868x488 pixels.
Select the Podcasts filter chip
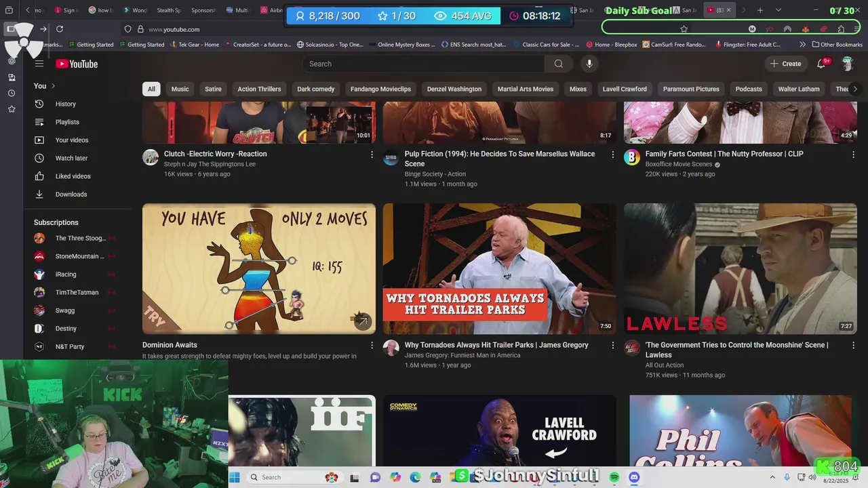(x=749, y=89)
